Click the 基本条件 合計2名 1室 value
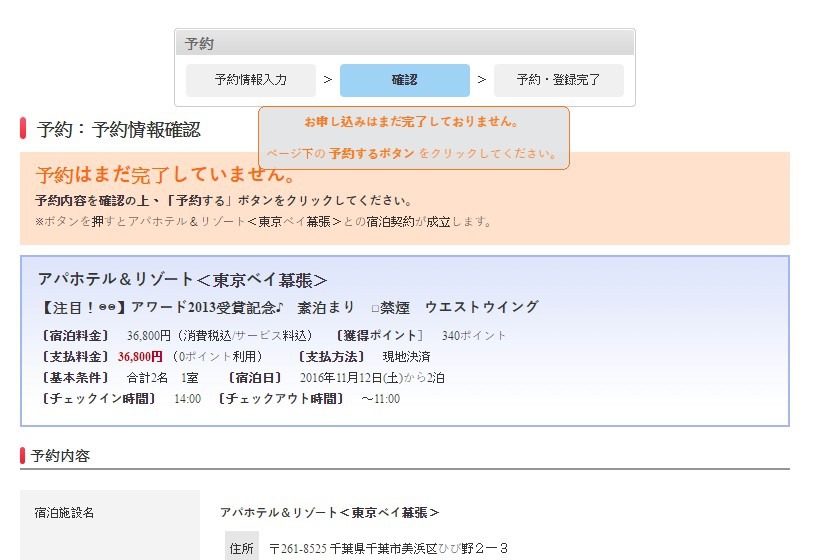This screenshot has height=560, width=829. [163, 378]
